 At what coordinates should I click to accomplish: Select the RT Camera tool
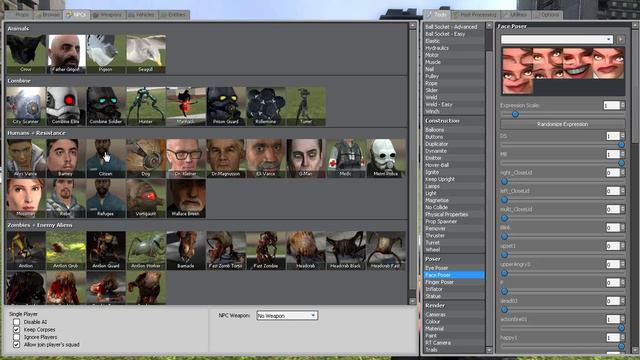point(454,342)
